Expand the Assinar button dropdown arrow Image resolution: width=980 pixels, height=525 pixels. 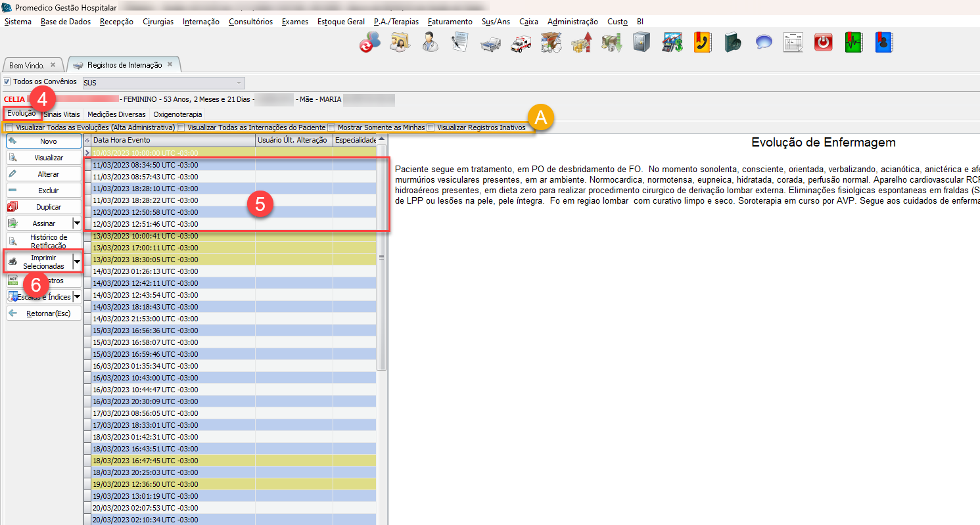pos(77,223)
